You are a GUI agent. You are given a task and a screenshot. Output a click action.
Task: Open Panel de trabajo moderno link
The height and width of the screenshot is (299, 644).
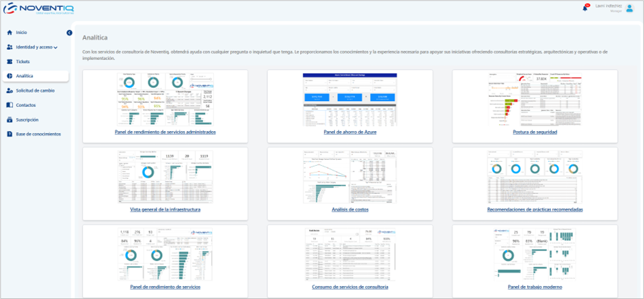coord(535,287)
